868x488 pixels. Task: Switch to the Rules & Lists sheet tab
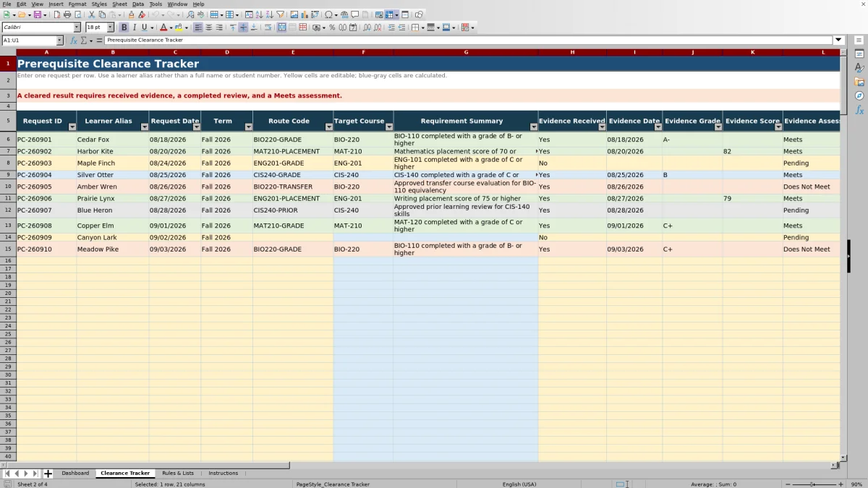click(178, 474)
